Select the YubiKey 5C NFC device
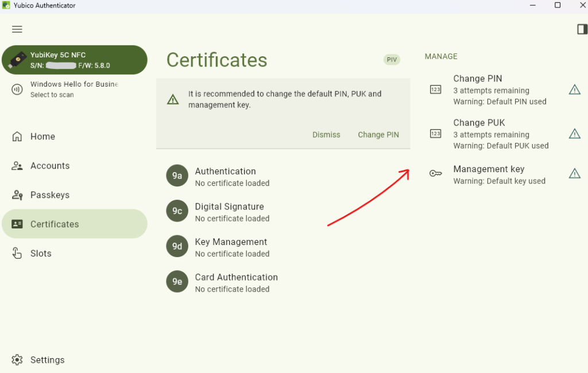The width and height of the screenshot is (588, 373). [x=75, y=60]
